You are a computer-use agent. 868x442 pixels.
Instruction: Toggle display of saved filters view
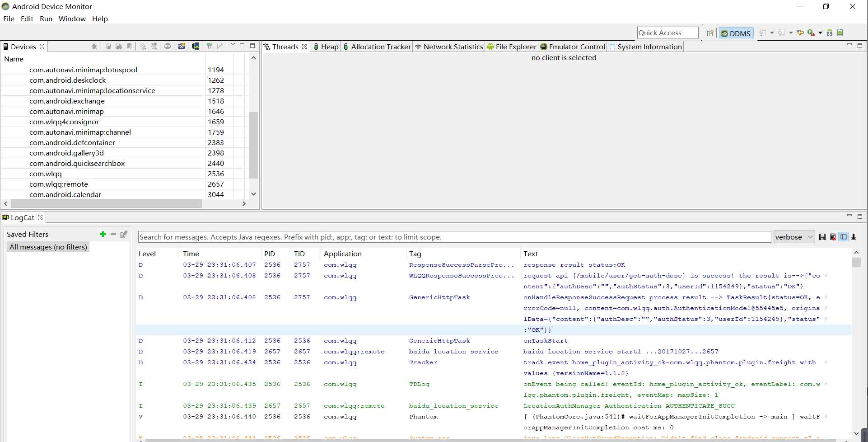843,237
